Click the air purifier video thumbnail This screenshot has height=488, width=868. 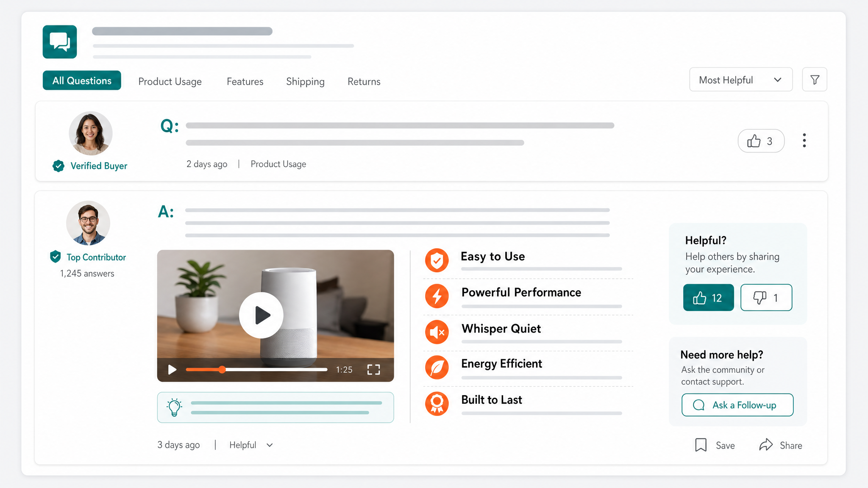point(275,316)
